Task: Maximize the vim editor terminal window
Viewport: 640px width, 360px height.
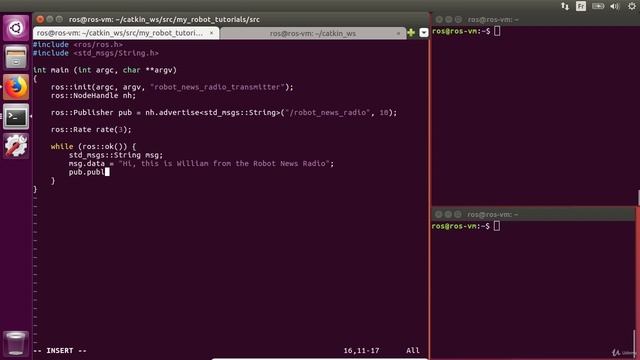Action: pos(59,19)
